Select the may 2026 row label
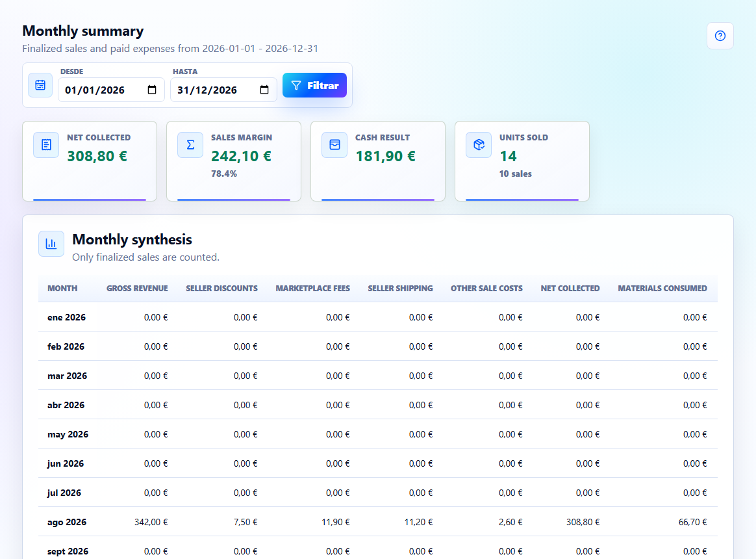This screenshot has width=756, height=559. [x=68, y=434]
